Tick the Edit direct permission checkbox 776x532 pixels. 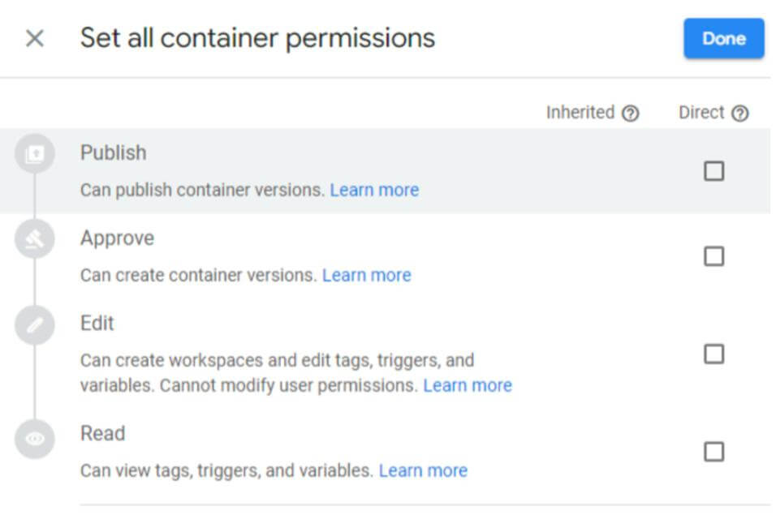click(713, 354)
